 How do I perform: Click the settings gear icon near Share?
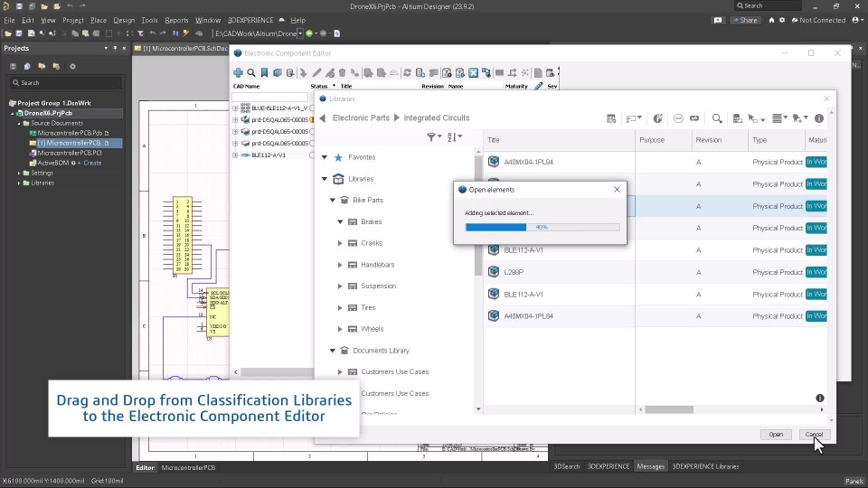tap(782, 20)
